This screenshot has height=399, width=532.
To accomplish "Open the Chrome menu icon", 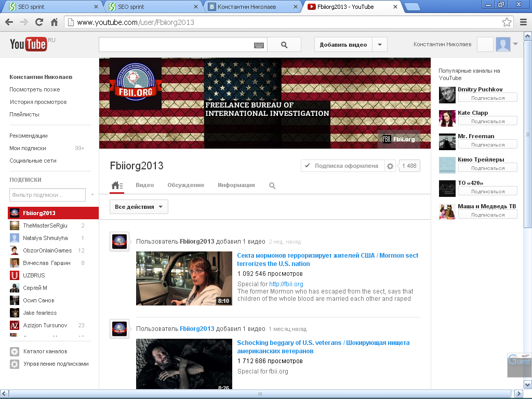I will click(524, 22).
